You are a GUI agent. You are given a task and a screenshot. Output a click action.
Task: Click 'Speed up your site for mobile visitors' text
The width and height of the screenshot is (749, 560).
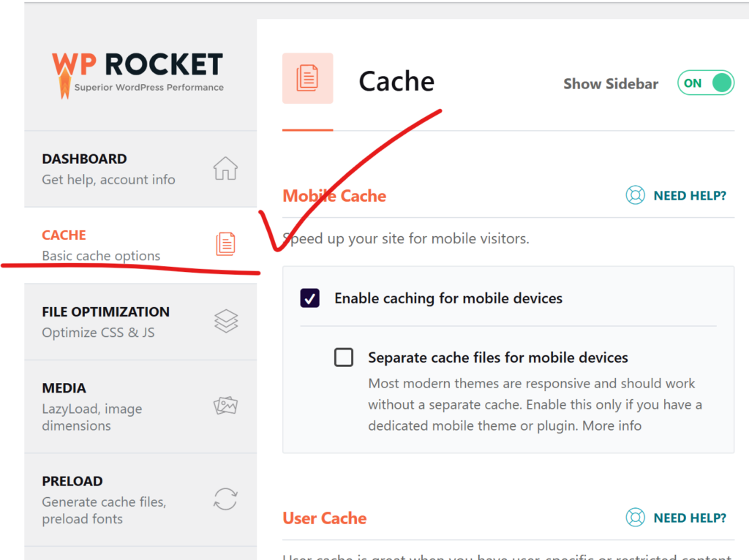tap(406, 238)
